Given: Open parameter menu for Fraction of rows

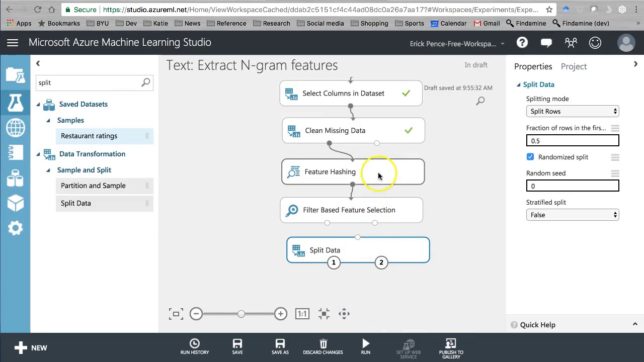Looking at the screenshot, I should tap(615, 128).
